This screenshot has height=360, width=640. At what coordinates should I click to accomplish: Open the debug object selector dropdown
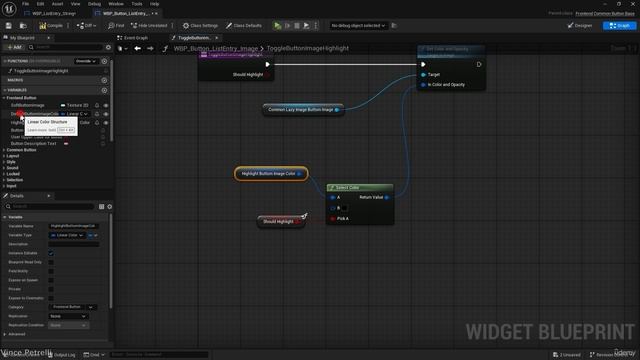pyautogui.click(x=358, y=26)
